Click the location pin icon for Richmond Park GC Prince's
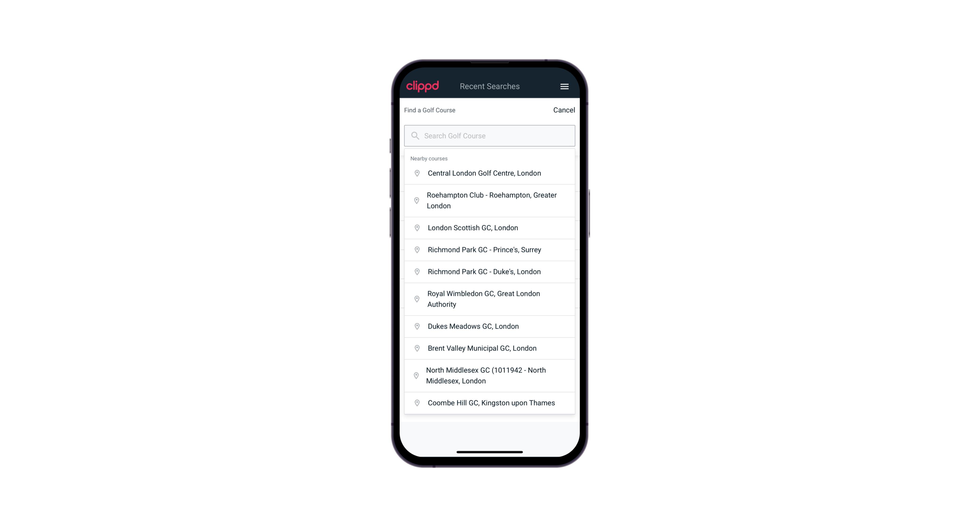Screen dimensions: 980x527 (416, 250)
